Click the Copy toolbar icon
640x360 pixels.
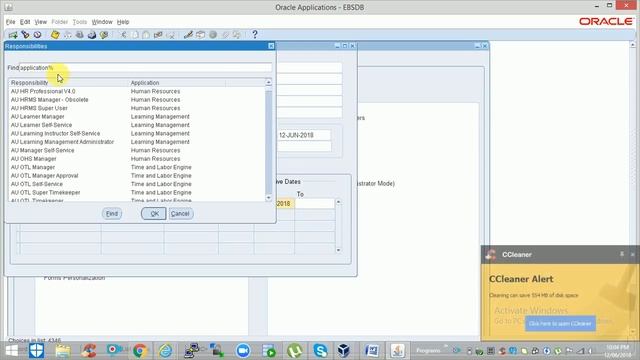click(x=135, y=35)
